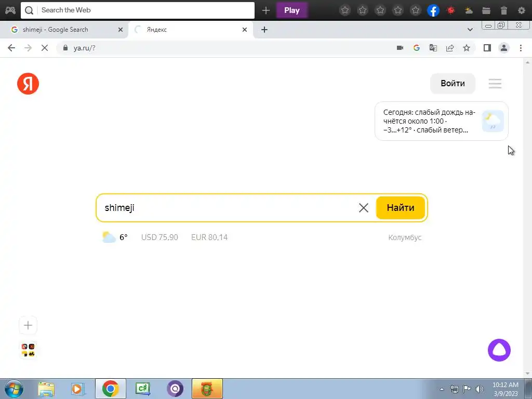Clear the search query with X
The width and height of the screenshot is (532, 399).
(x=363, y=208)
